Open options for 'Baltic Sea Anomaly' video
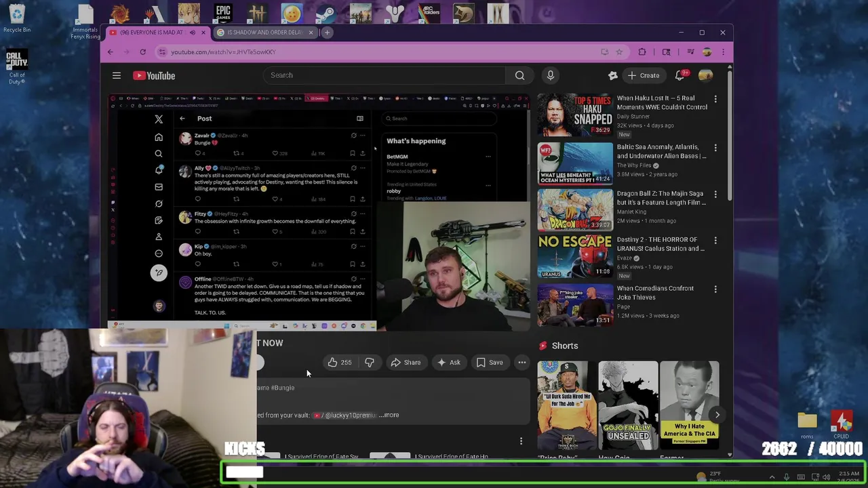868x488 pixels. [x=715, y=148]
